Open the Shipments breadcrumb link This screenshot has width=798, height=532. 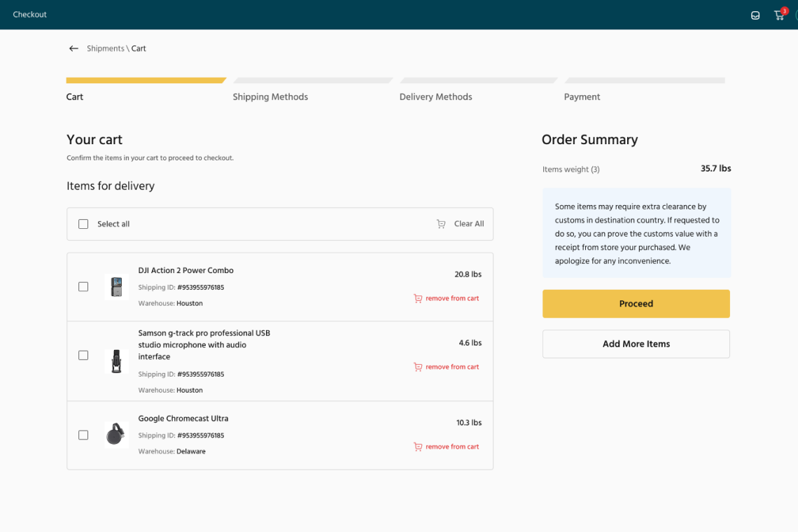[105, 48]
